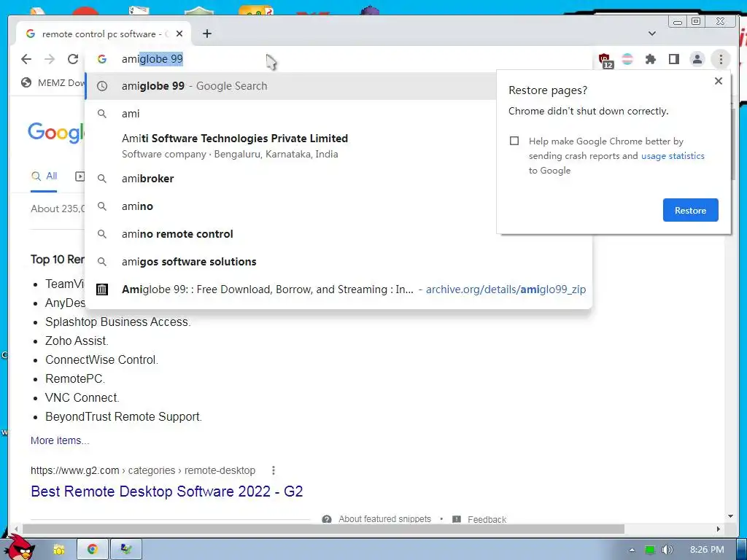
Task: Open the volume speaker tray icon
Action: (x=667, y=550)
